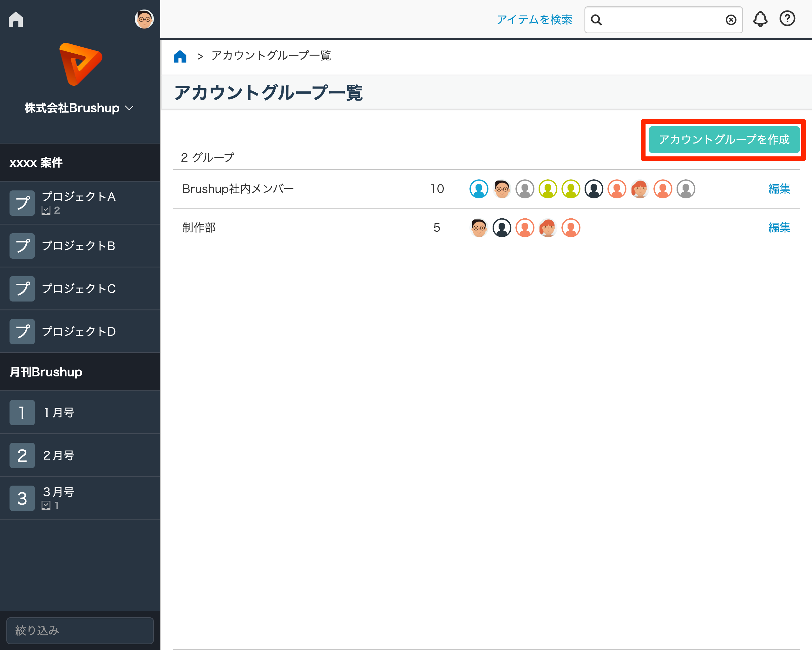Click the task count badge under 3月号

coord(50,505)
